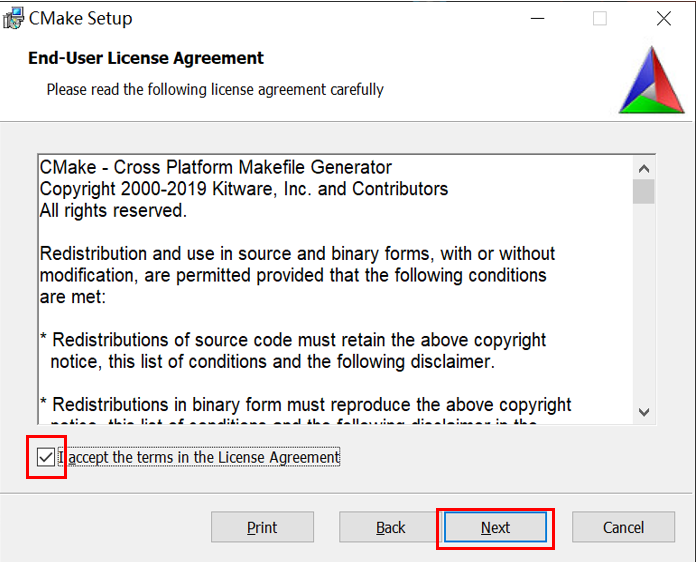Close the CMake Setup window

pyautogui.click(x=664, y=19)
